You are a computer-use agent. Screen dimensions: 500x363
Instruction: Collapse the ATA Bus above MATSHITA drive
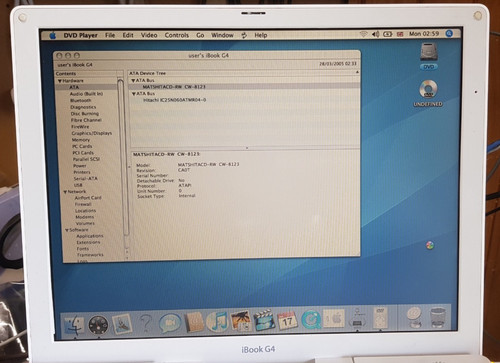tap(133, 80)
